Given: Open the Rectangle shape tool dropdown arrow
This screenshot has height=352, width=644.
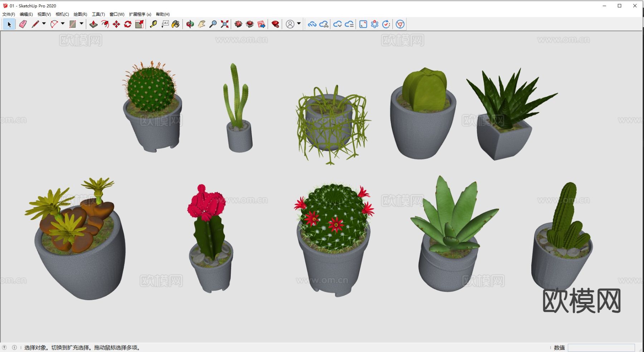Looking at the screenshot, I should (x=82, y=24).
